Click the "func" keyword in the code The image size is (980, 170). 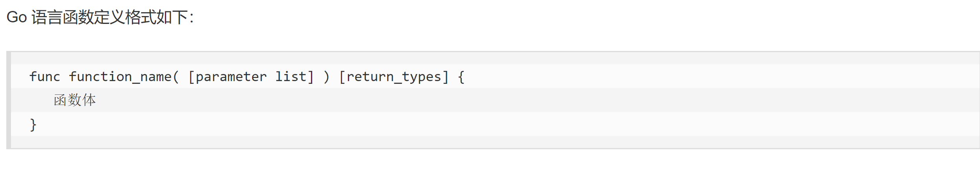pyautogui.click(x=45, y=77)
